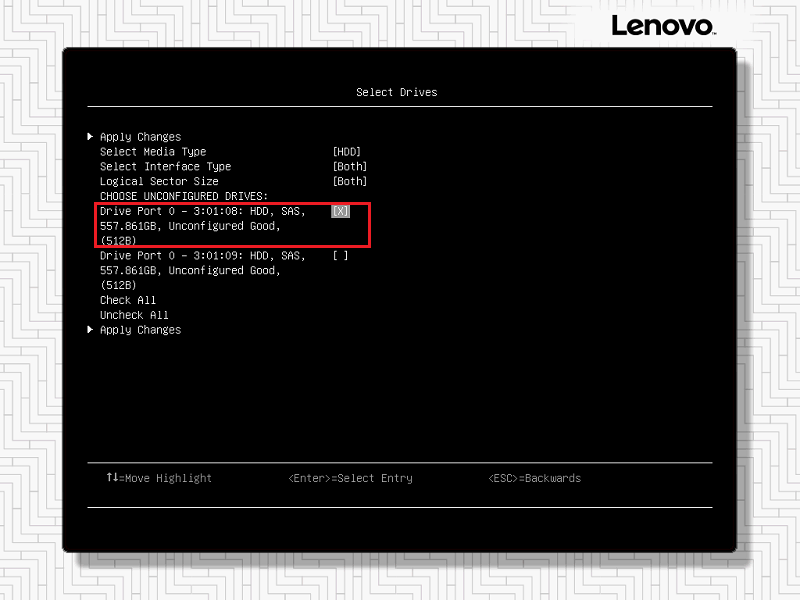Select the Logical Sector Size option
Image resolution: width=800 pixels, height=600 pixels.
(159, 182)
